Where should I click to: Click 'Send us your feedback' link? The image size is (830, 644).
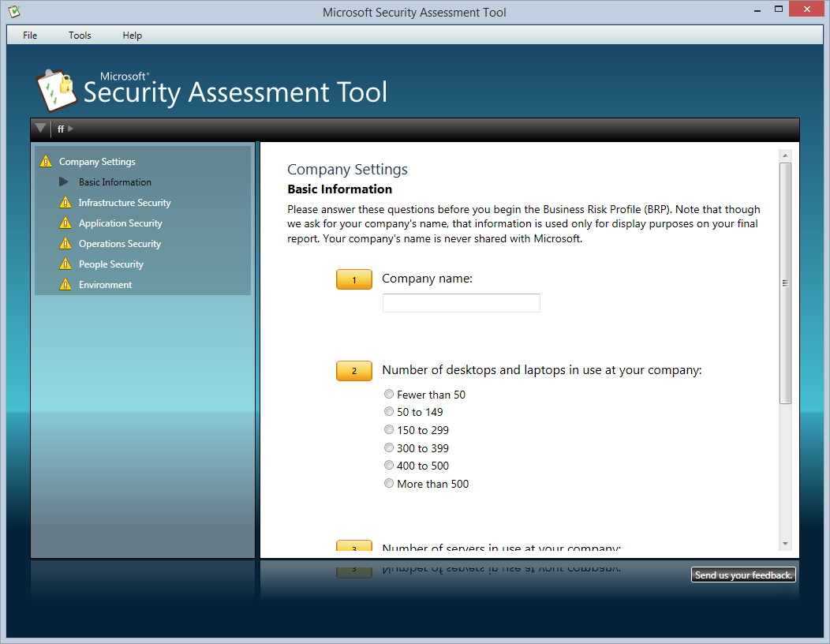[x=743, y=575]
